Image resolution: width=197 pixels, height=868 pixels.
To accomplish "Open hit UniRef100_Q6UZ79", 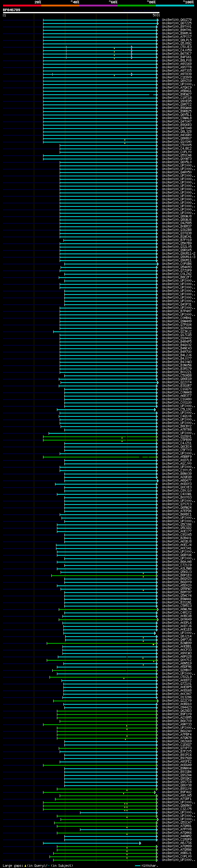I will click(x=177, y=20).
